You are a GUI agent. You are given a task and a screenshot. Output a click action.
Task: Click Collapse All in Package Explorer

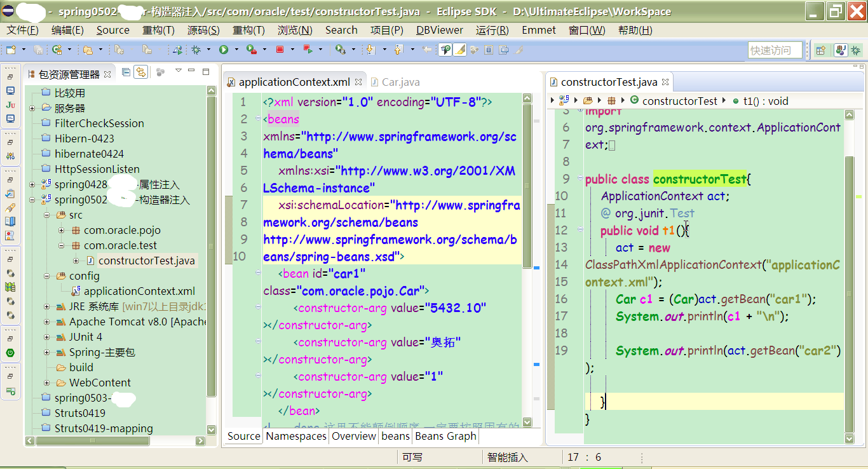[x=126, y=72]
